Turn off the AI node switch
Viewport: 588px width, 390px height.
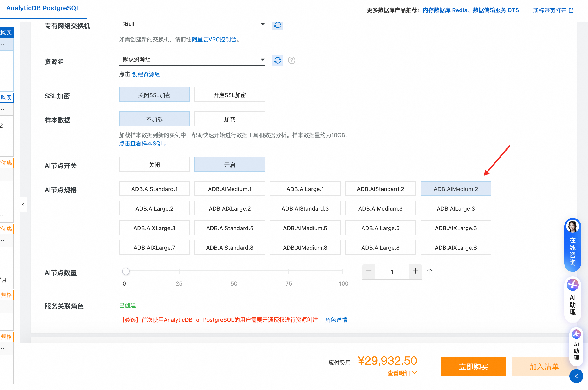pos(154,165)
